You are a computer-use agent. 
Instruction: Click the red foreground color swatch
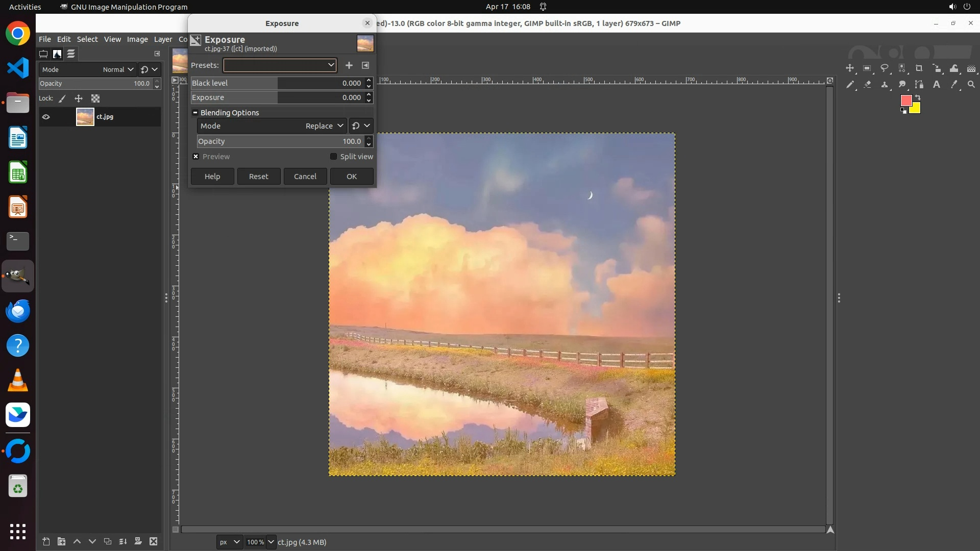906,101
